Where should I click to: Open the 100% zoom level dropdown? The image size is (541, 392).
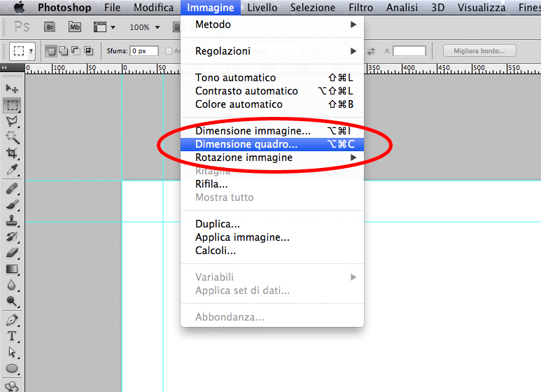145,27
